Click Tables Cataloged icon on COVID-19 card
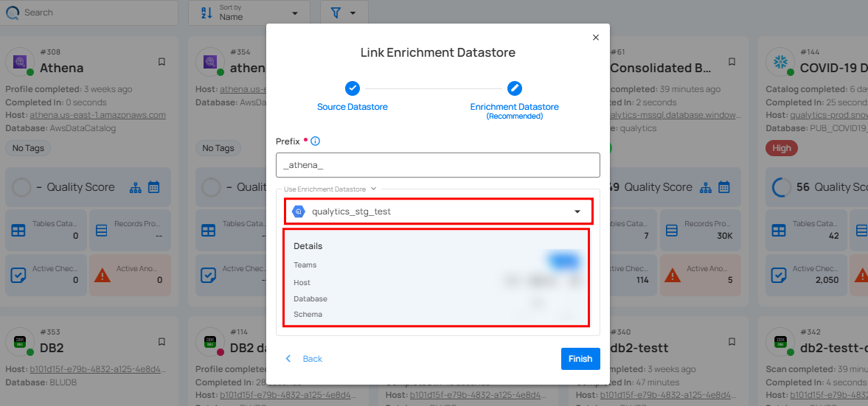This screenshot has width=868, height=406. click(x=779, y=230)
